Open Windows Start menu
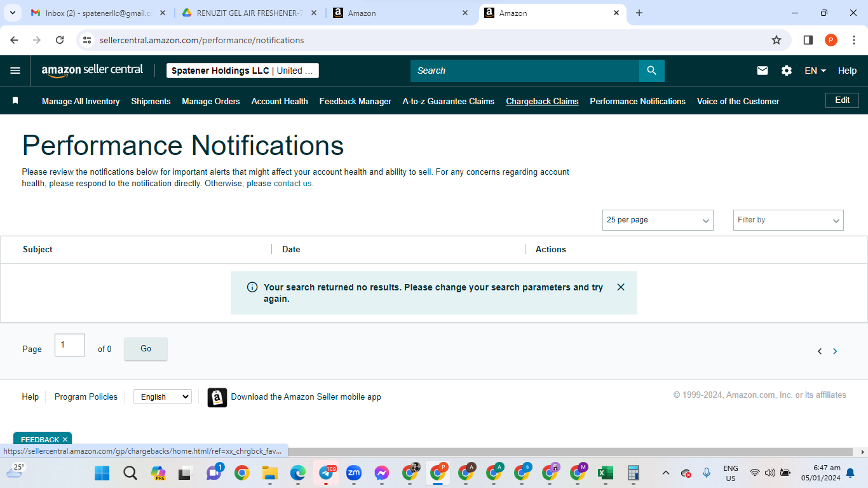This screenshot has width=868, height=488. coord(102,473)
